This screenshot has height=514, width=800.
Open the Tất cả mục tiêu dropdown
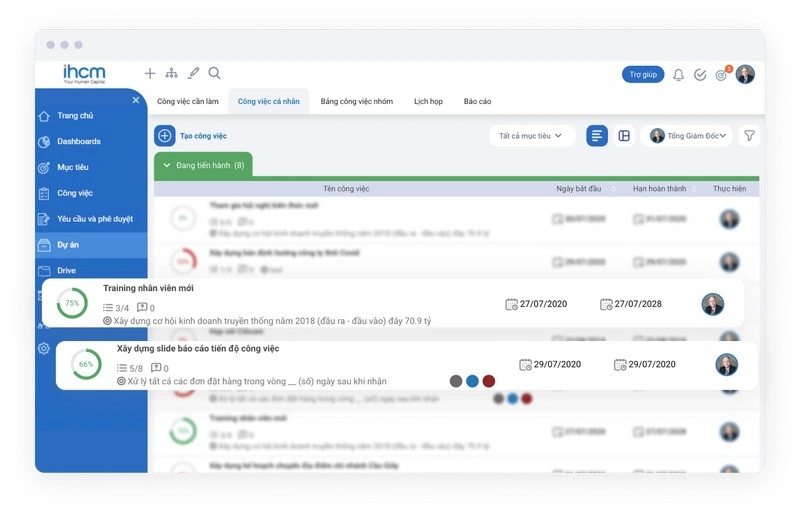click(x=532, y=136)
